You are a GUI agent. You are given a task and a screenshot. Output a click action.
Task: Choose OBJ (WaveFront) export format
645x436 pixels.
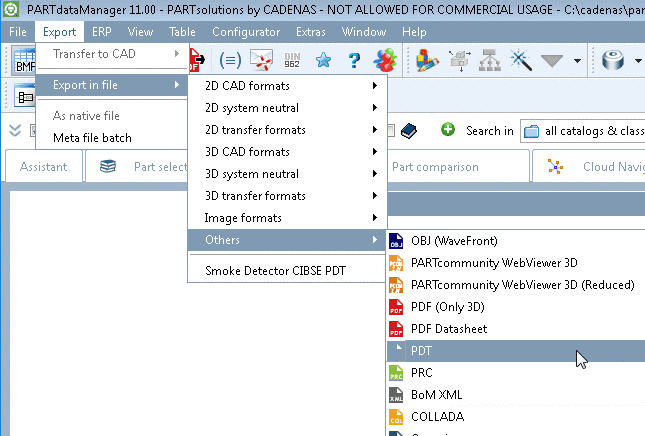(515, 241)
